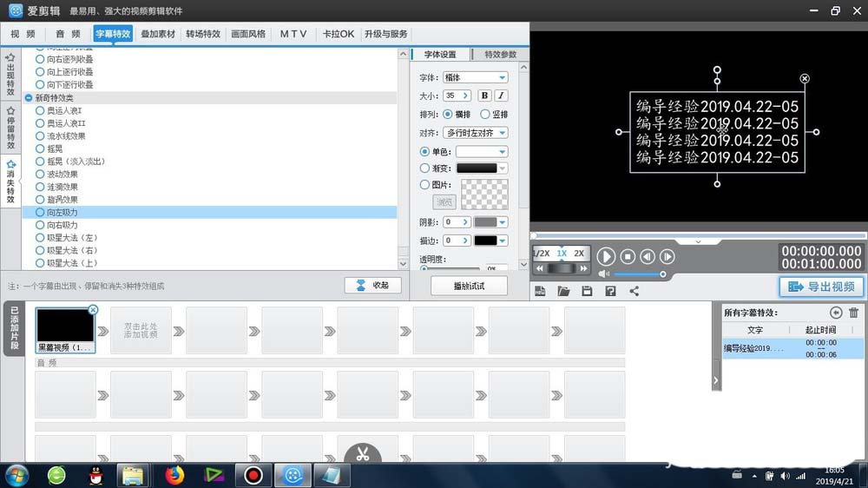The image size is (868, 488).
Task: Remove the 黑幕视频 clip with its X
Action: [93, 310]
